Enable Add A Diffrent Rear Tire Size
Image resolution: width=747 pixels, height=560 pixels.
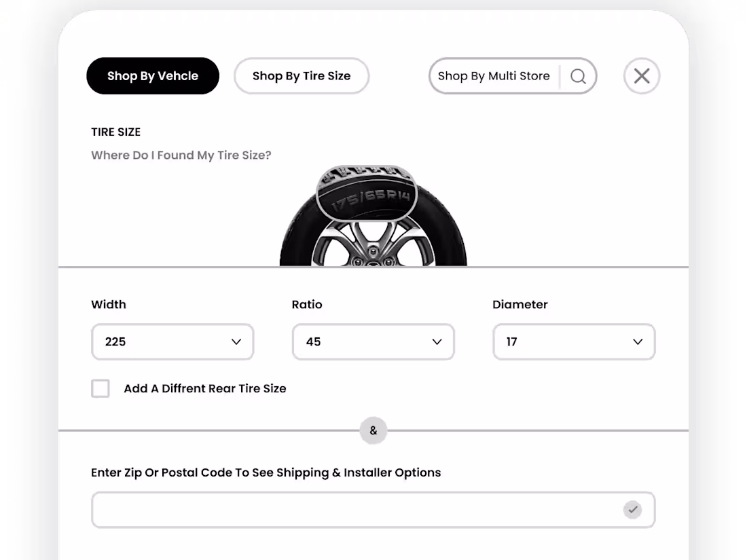pyautogui.click(x=100, y=388)
